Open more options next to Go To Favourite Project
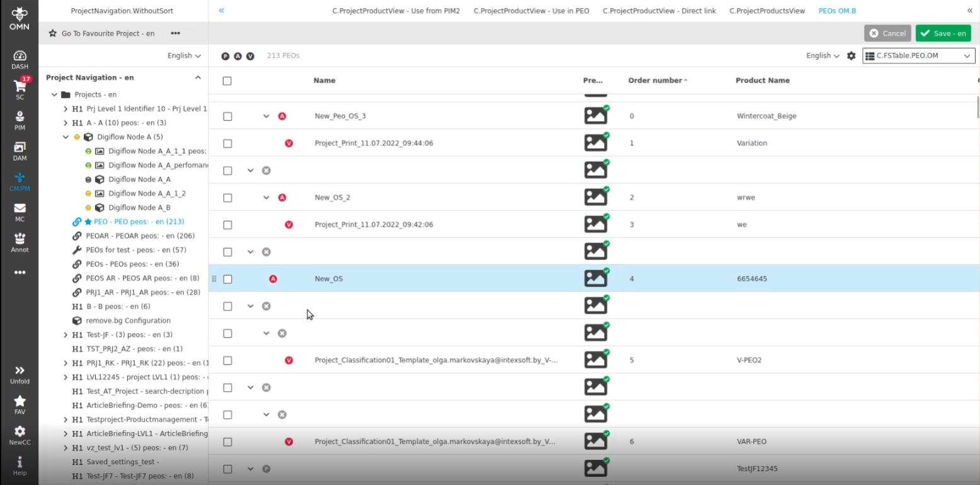This screenshot has width=980, height=485. pos(175,33)
